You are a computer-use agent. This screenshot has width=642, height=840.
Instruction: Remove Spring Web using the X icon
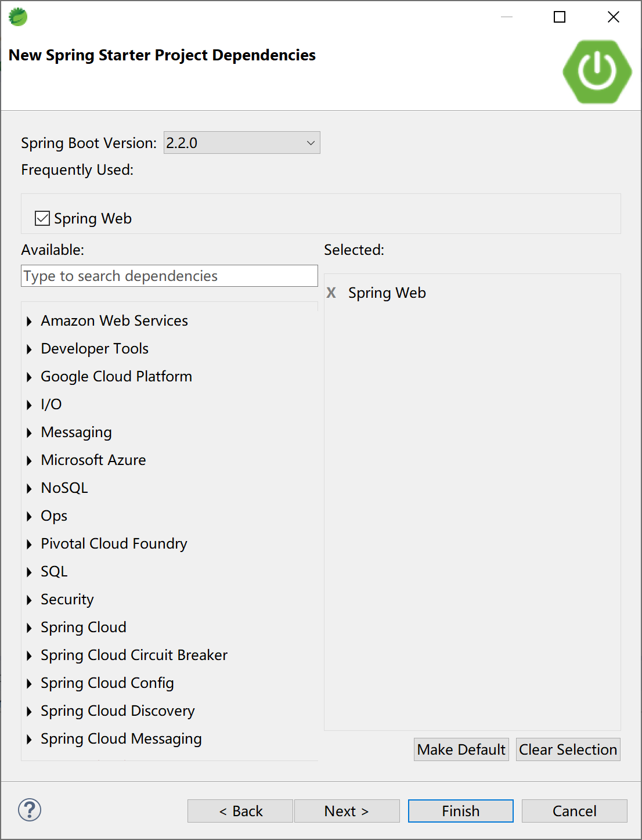point(331,293)
